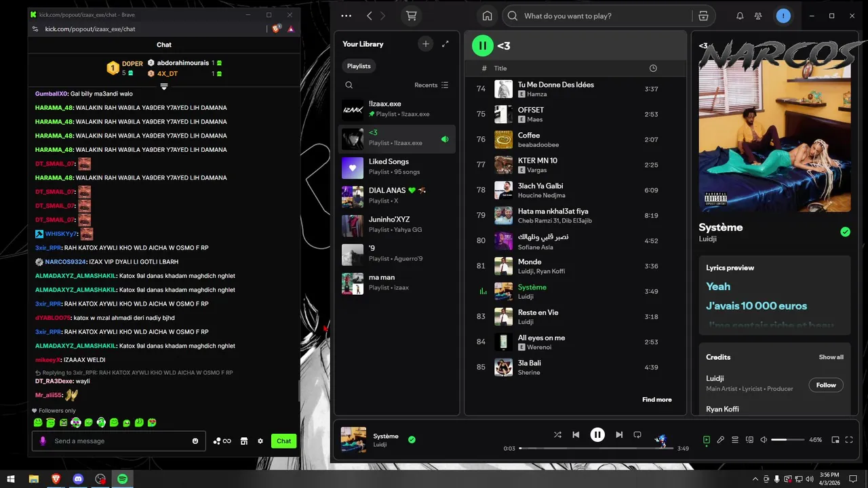Screen dimensions: 868x488
Task: Skip to the previous track
Action: coord(576,435)
